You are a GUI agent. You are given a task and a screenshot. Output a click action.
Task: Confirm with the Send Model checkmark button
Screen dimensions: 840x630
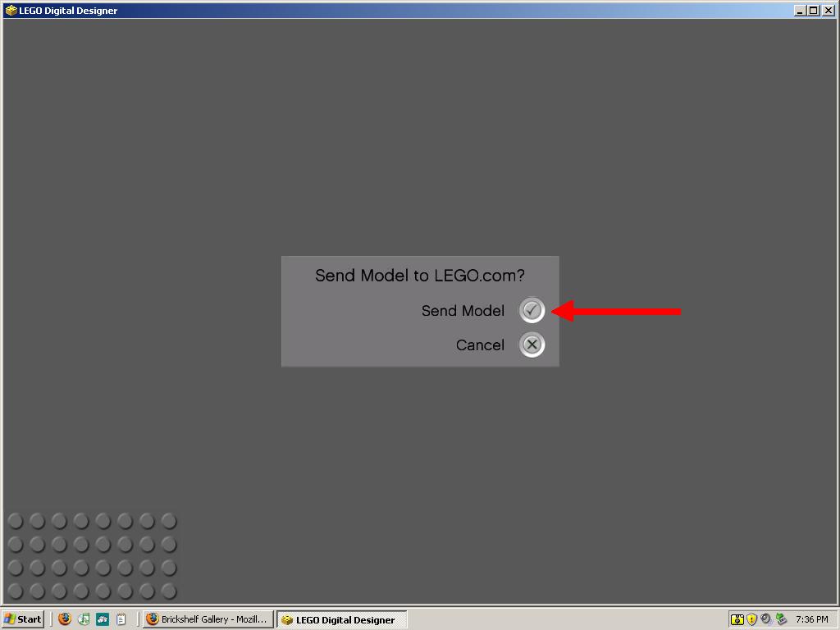click(x=532, y=310)
